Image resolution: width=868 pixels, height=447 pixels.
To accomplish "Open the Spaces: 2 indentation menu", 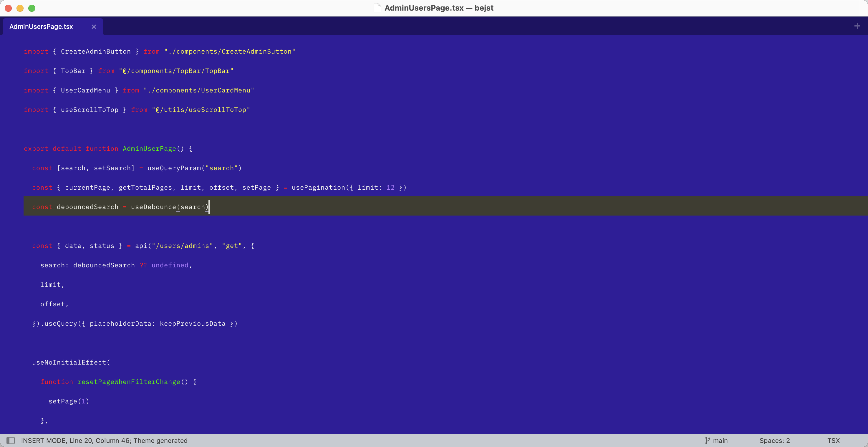I will tap(774, 440).
